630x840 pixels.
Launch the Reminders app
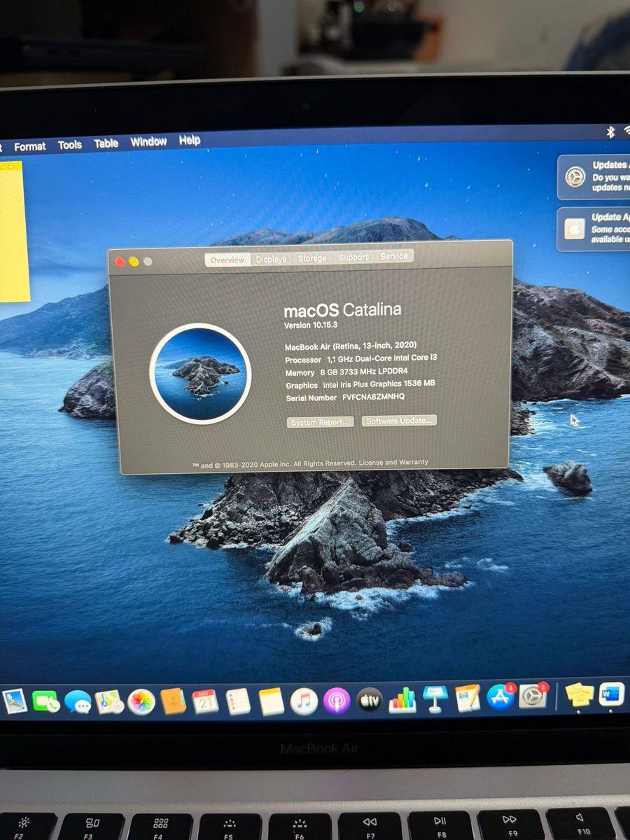238,701
